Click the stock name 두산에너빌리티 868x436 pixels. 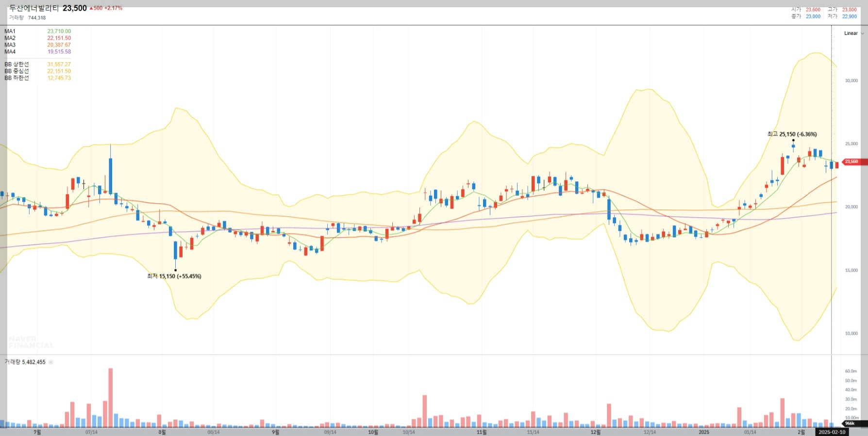point(34,8)
